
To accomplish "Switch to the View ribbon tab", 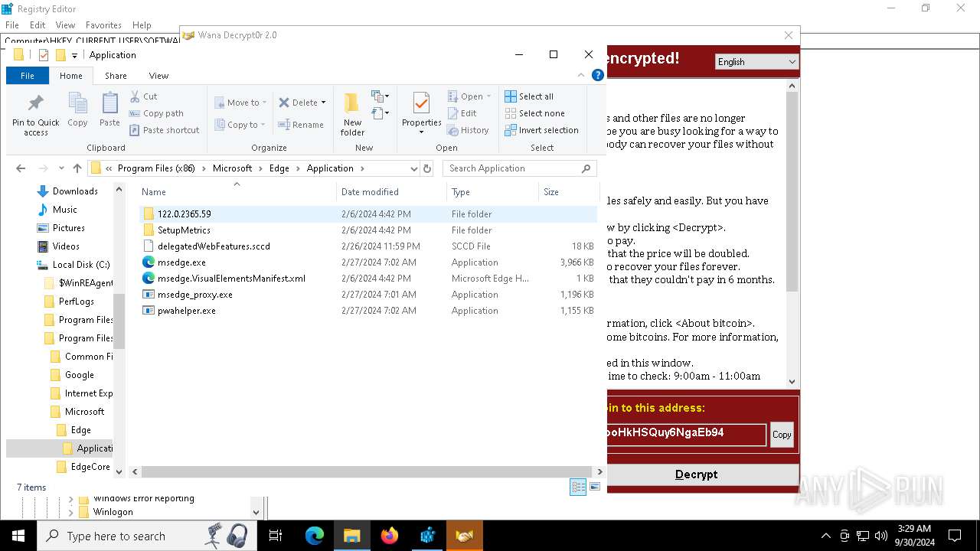I will [x=158, y=76].
